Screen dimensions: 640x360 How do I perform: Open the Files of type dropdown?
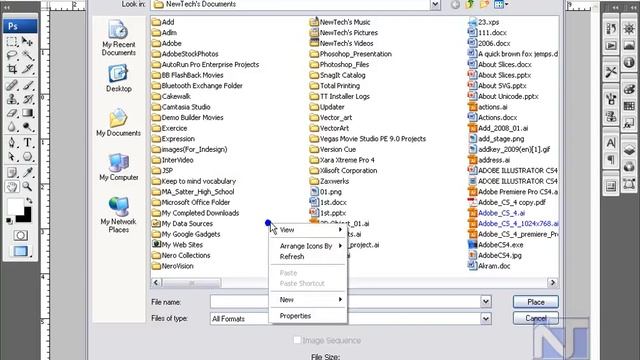pos(486,318)
